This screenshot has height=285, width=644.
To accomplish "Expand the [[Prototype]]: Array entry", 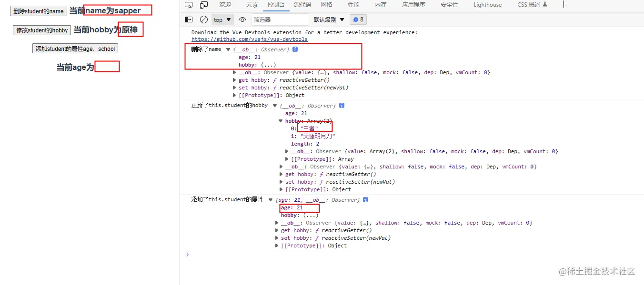I will coord(287,159).
